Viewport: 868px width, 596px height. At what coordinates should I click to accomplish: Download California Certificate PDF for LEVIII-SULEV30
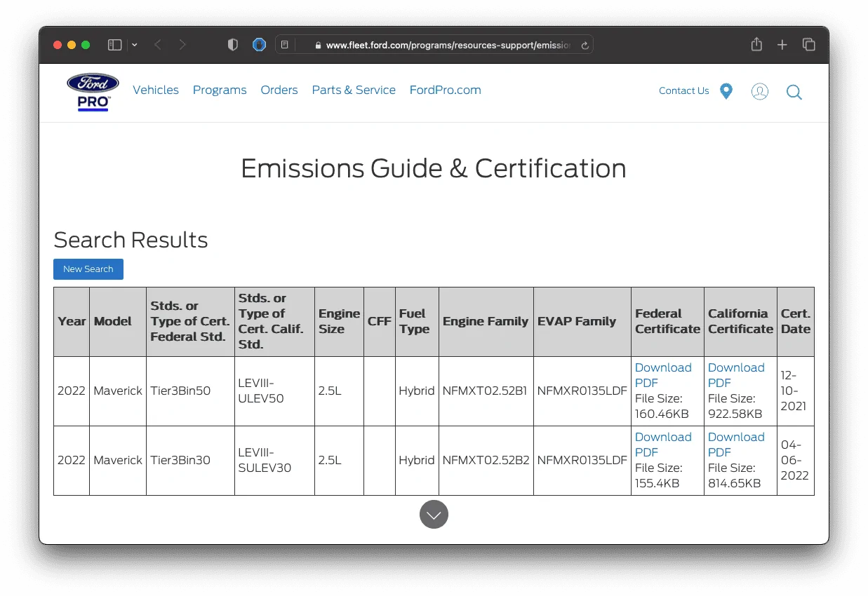[736, 445]
